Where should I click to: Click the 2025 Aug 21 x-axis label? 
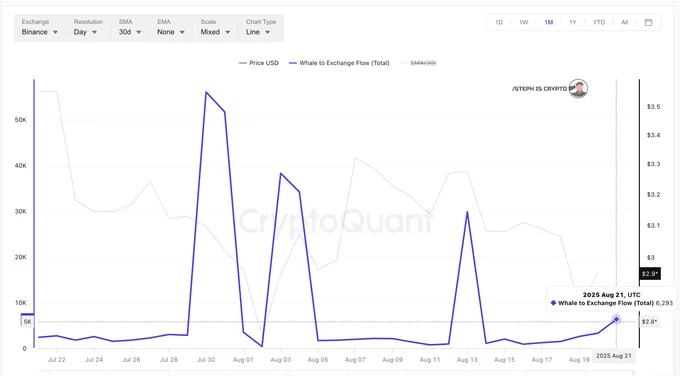point(614,356)
